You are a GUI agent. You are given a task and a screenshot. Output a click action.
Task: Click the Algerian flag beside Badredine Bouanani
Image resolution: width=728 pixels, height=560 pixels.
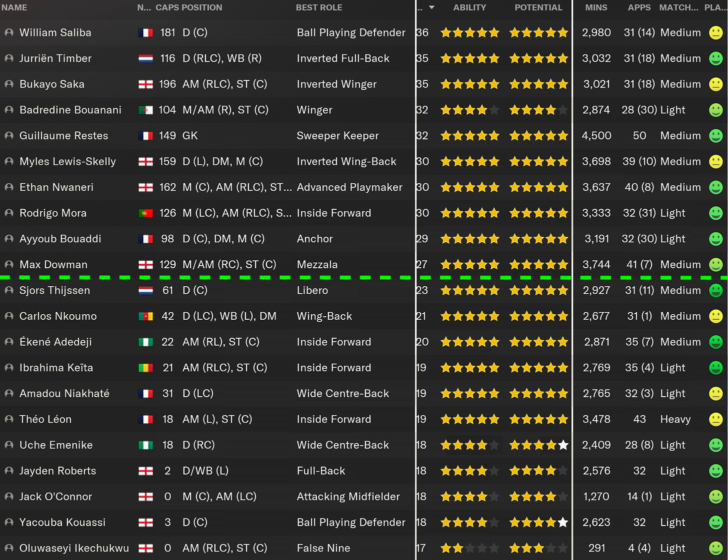point(145,110)
